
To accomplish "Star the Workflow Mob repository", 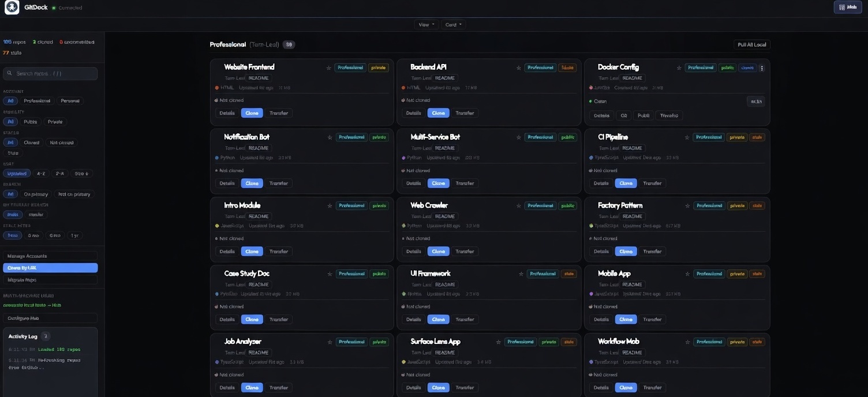I will pos(687,341).
